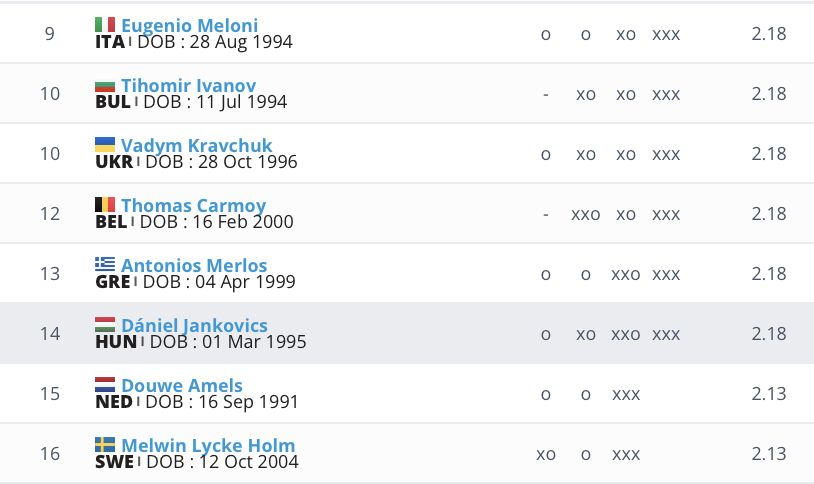Click the Dutch flag icon beside Douwe Amels

pos(105,385)
